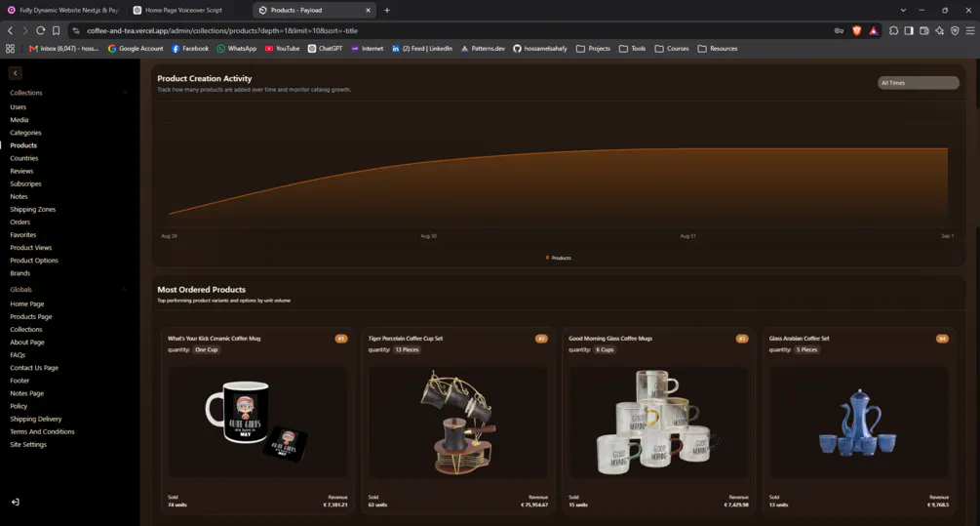This screenshot has height=526, width=980.
Task: Open the tab search dropdown arrow
Action: coord(903,10)
